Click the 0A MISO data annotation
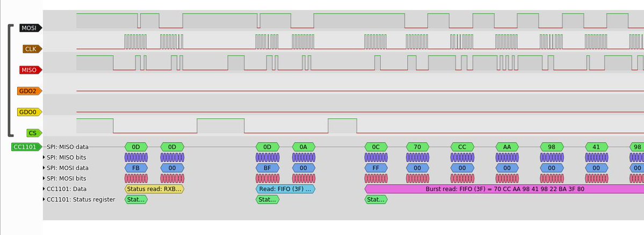 303,147
